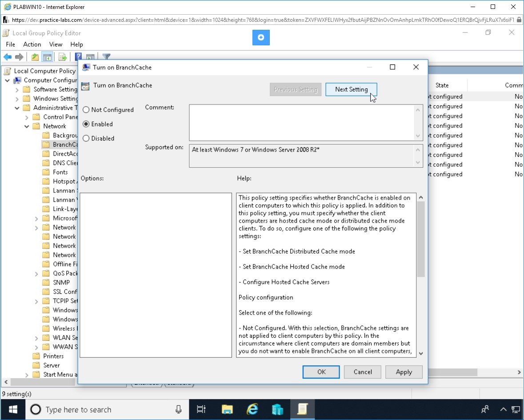The width and height of the screenshot is (524, 420).
Task: Click the Next Setting button
Action: pos(351,89)
